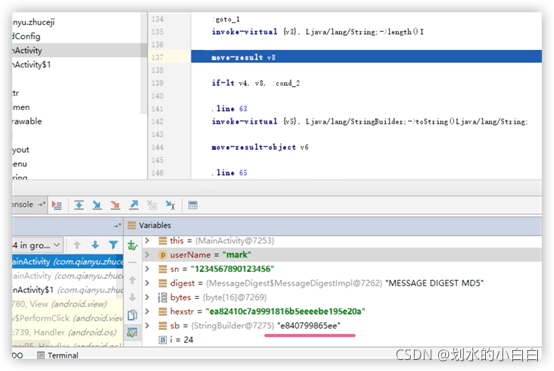Click Restore layout arrow beside console tab

42,204
